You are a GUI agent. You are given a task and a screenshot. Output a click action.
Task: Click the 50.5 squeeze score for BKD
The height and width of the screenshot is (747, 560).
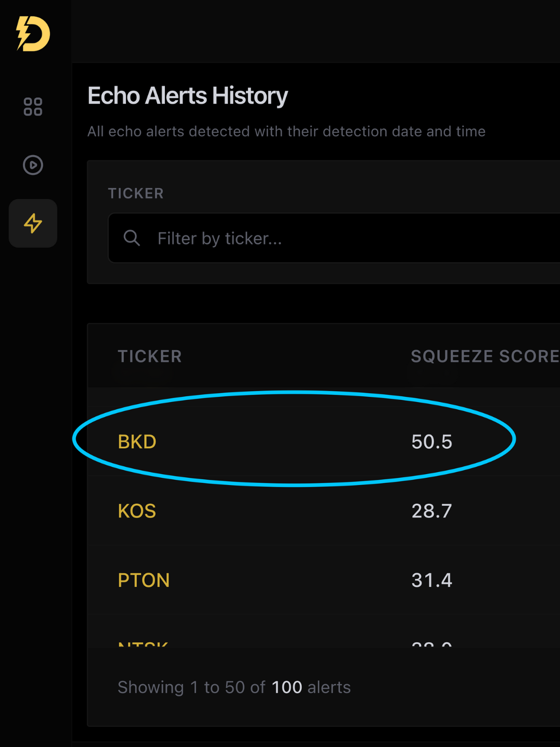pyautogui.click(x=431, y=442)
